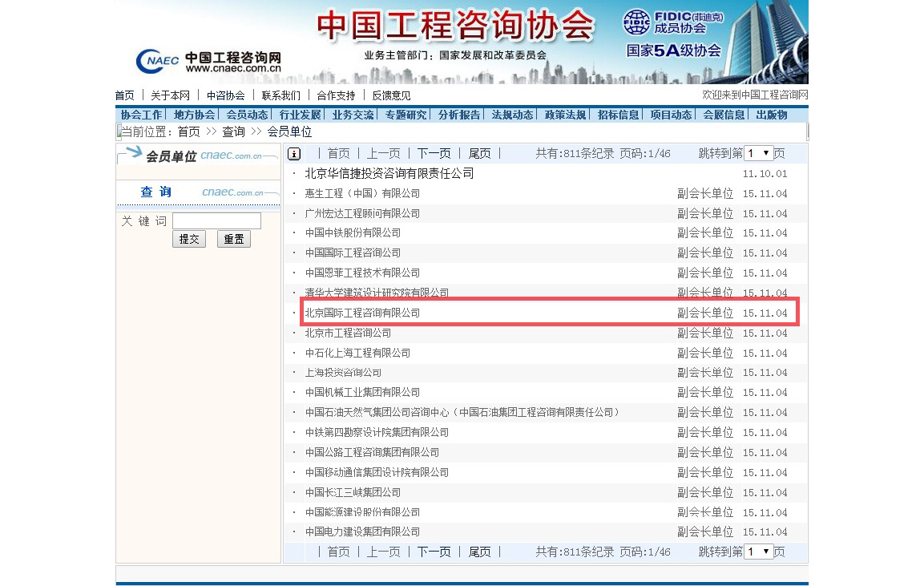
Task: Click the info icon beside pagination
Action: pyautogui.click(x=294, y=154)
